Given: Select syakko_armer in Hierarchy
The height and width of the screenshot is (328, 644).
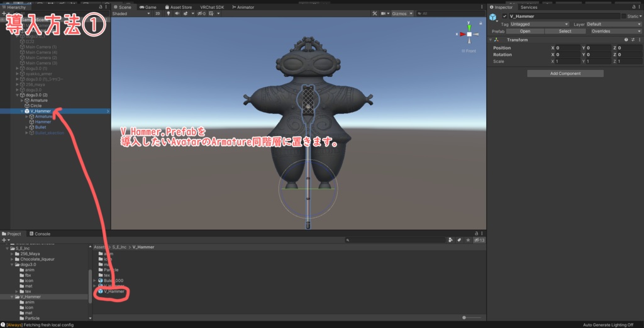Looking at the screenshot, I should [x=38, y=74].
